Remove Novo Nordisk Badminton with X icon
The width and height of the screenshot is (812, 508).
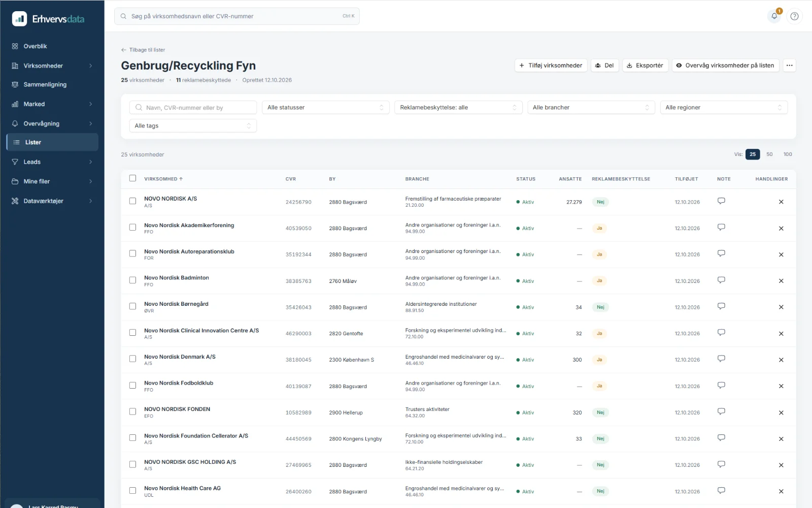click(781, 281)
